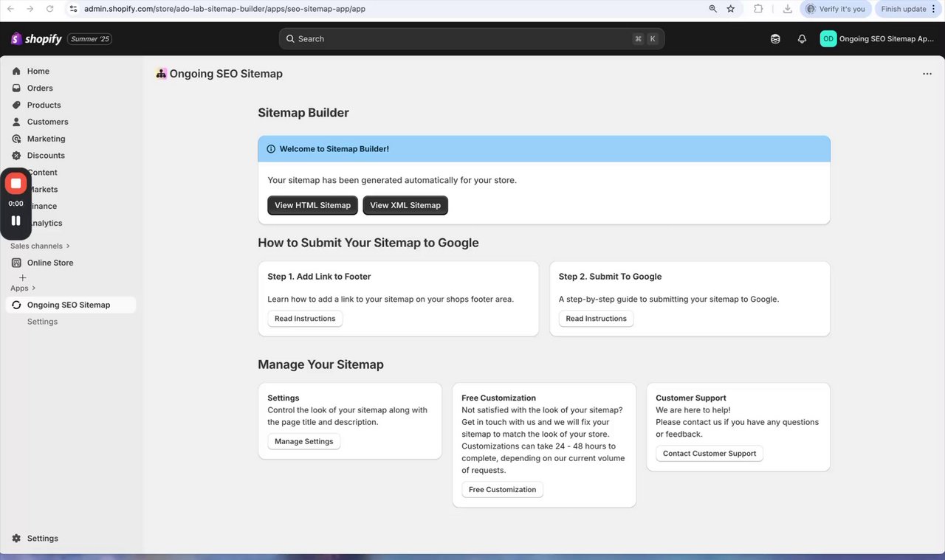945x560 pixels.
Task: Read Instructions for Submit To Google
Action: tap(596, 319)
